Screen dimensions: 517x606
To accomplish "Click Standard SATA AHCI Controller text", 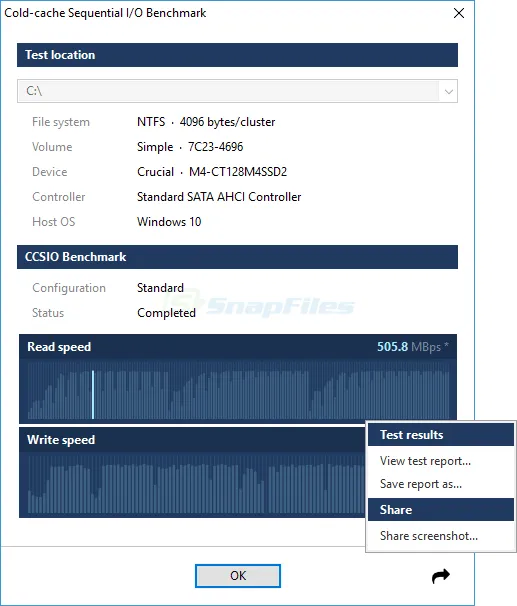I will (219, 197).
